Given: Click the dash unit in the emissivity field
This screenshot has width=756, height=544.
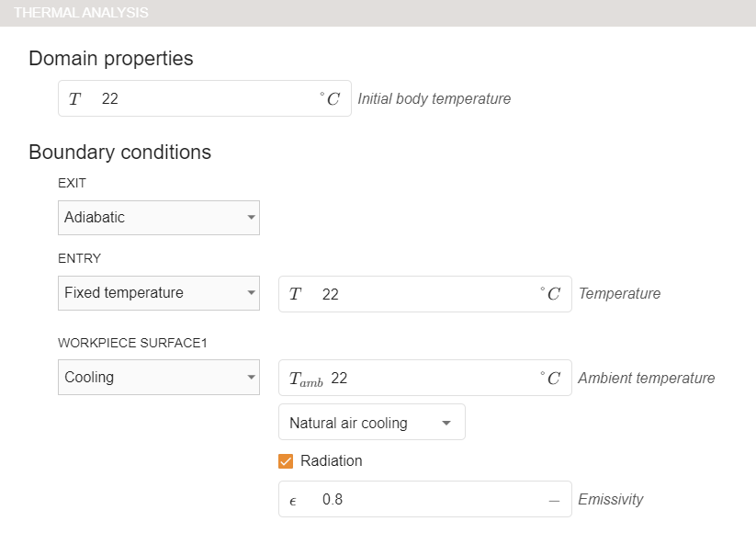Looking at the screenshot, I should tap(554, 501).
